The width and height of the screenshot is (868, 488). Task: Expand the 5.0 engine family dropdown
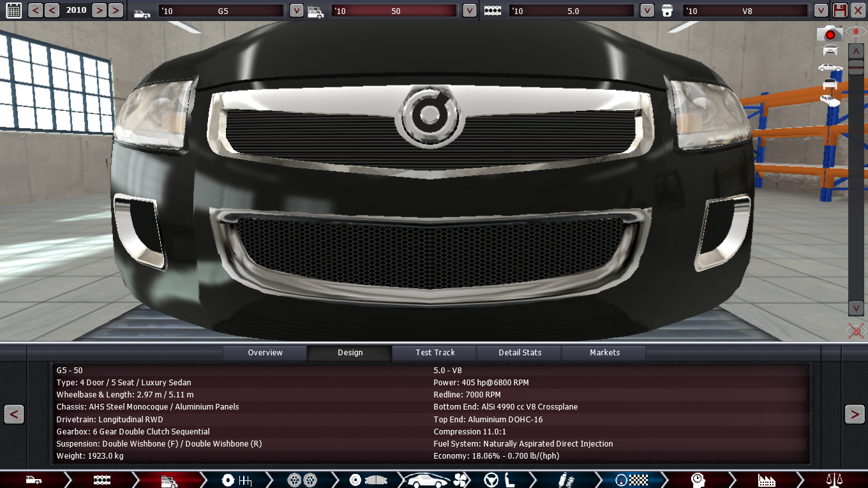[647, 11]
